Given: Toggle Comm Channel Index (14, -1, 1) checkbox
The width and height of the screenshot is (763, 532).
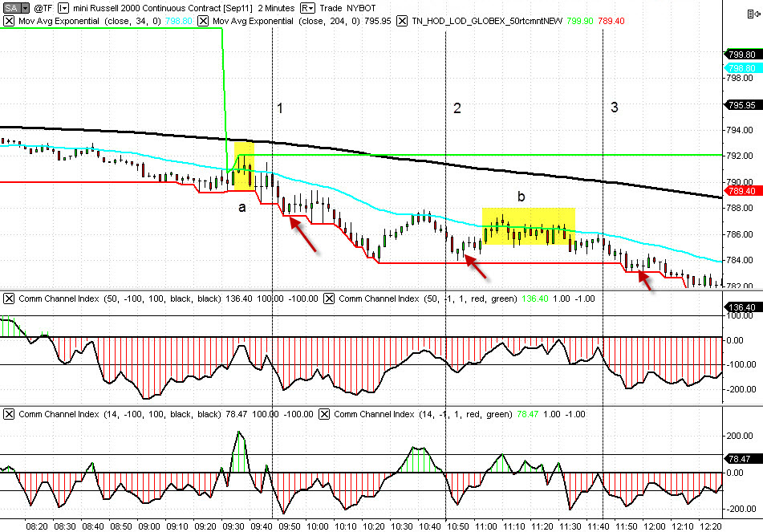Looking at the screenshot, I should [x=325, y=414].
